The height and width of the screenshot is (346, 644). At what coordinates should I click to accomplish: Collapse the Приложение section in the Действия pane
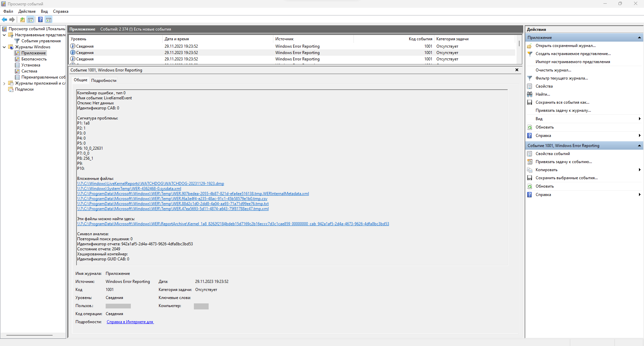pos(639,38)
